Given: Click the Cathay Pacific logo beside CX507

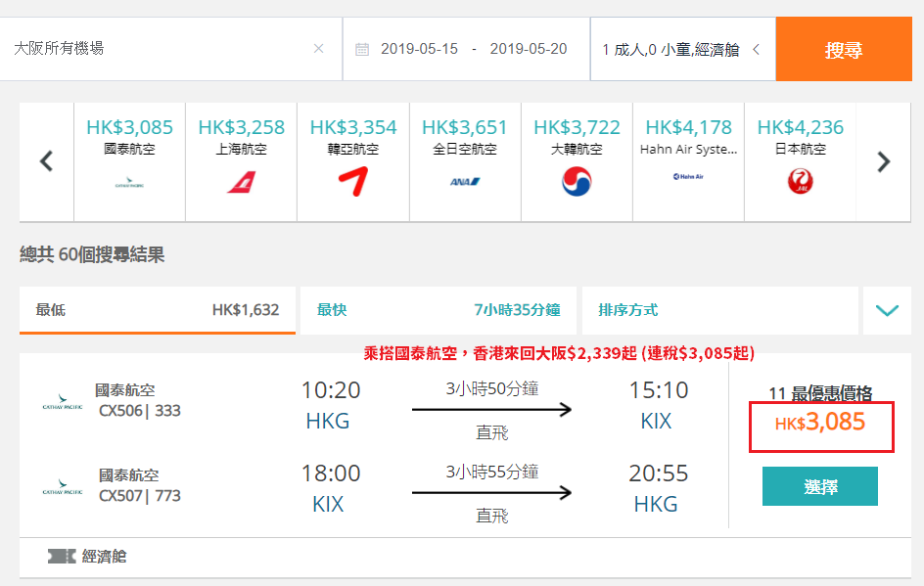Looking at the screenshot, I should (63, 487).
